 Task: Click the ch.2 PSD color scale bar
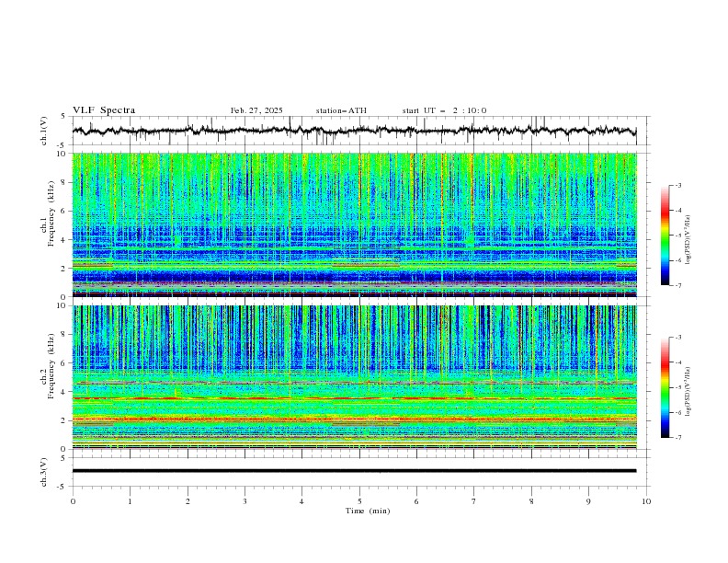(665, 387)
